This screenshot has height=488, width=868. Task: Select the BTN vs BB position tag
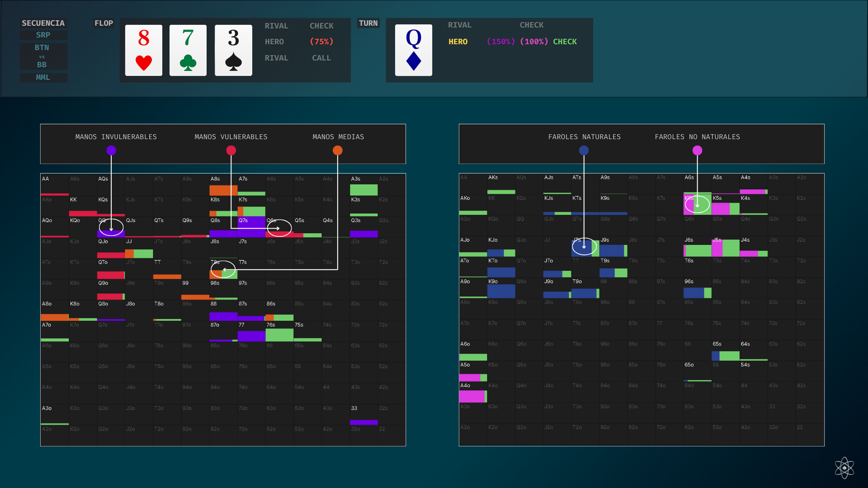(43, 56)
